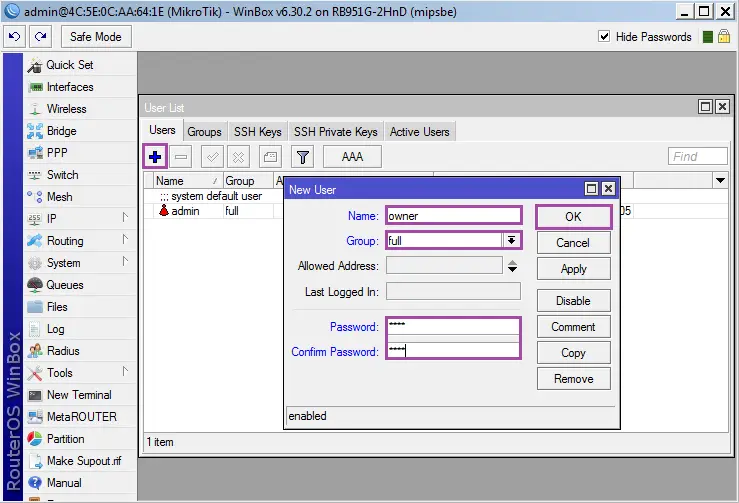Viewport: 739px width, 503px height.
Task: Open the Bridge menu
Action: pyautogui.click(x=80, y=131)
